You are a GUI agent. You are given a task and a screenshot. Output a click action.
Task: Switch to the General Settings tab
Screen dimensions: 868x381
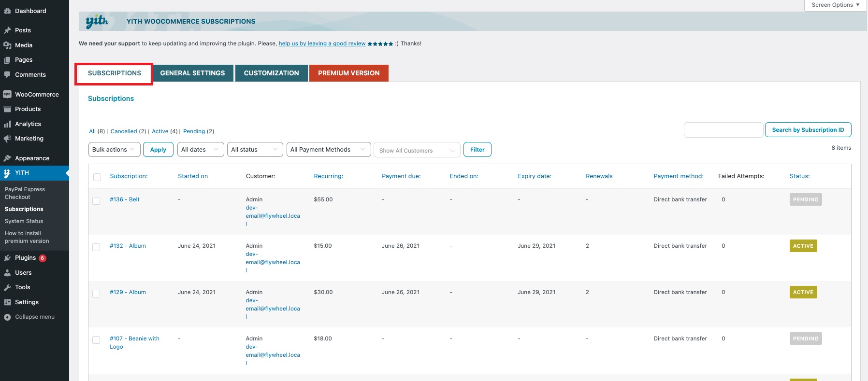pyautogui.click(x=192, y=73)
